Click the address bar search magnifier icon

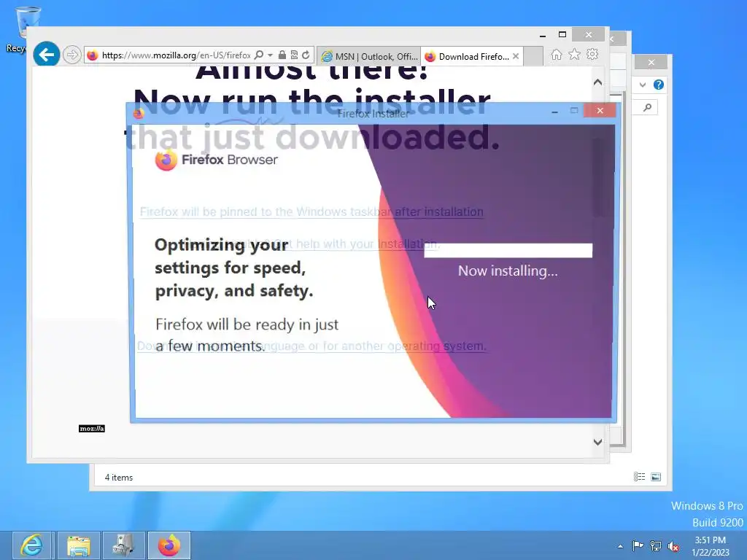(259, 55)
